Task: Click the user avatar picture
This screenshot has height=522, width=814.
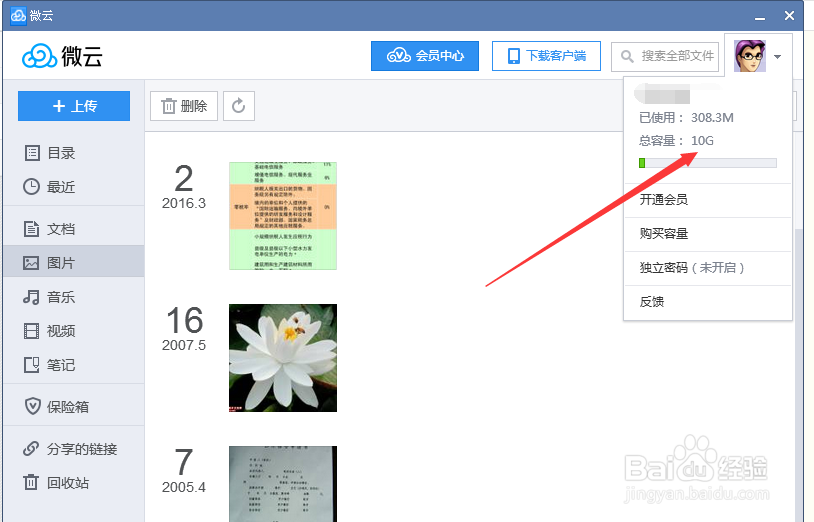Action: tap(750, 56)
